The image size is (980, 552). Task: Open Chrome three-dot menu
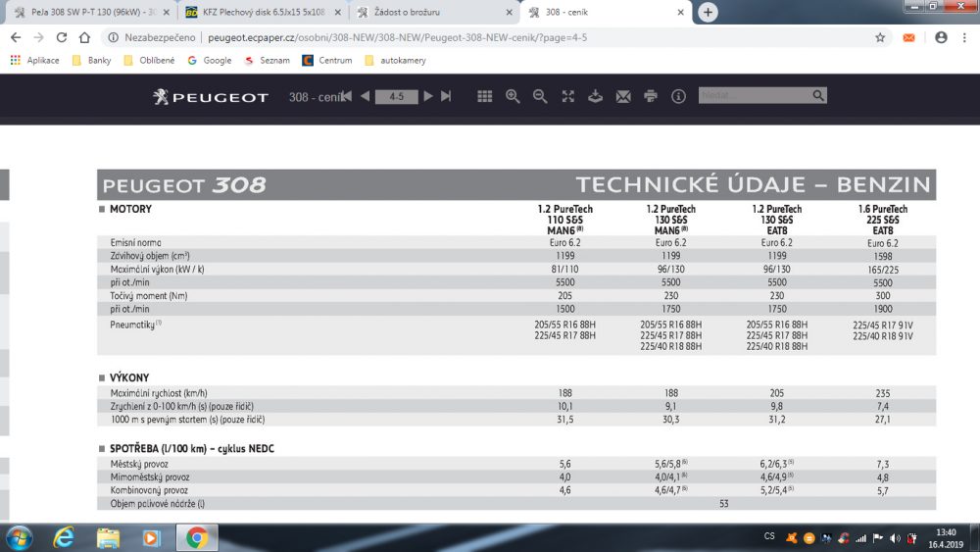click(x=964, y=37)
